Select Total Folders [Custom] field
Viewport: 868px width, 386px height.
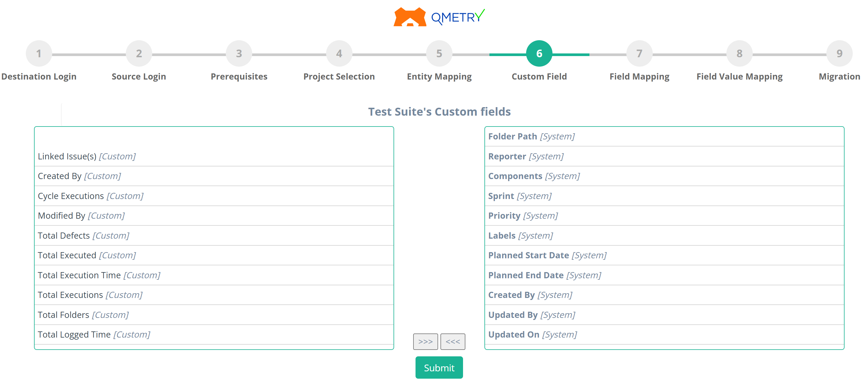pos(214,315)
